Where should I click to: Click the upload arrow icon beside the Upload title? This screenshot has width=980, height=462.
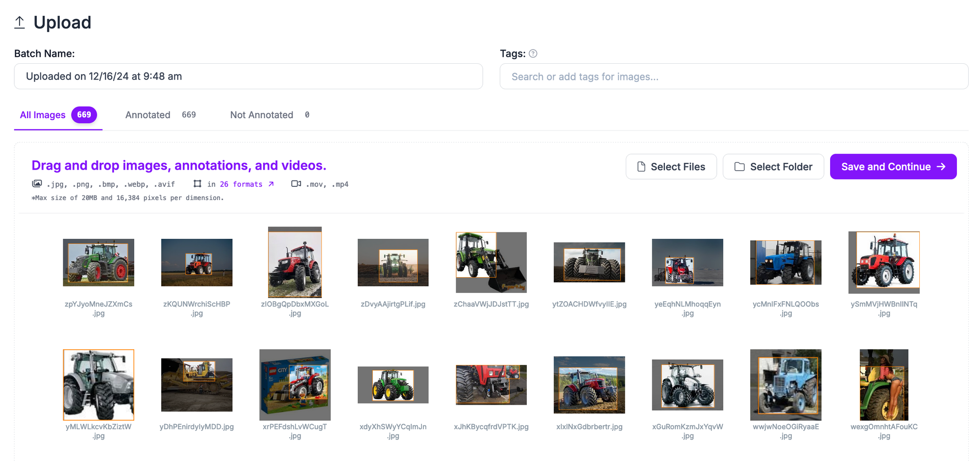click(x=20, y=23)
